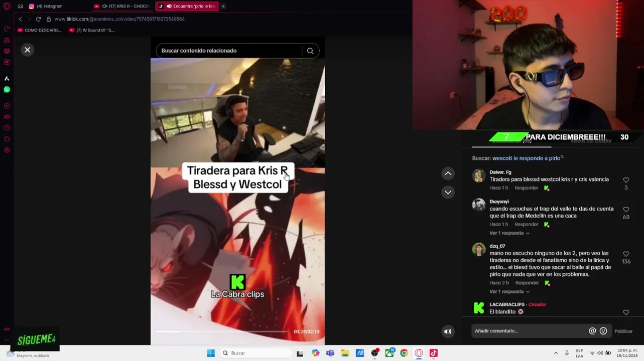Like LACABRACLIPS's comment heart
Screen dimensions: 644x361
[x=626, y=312]
